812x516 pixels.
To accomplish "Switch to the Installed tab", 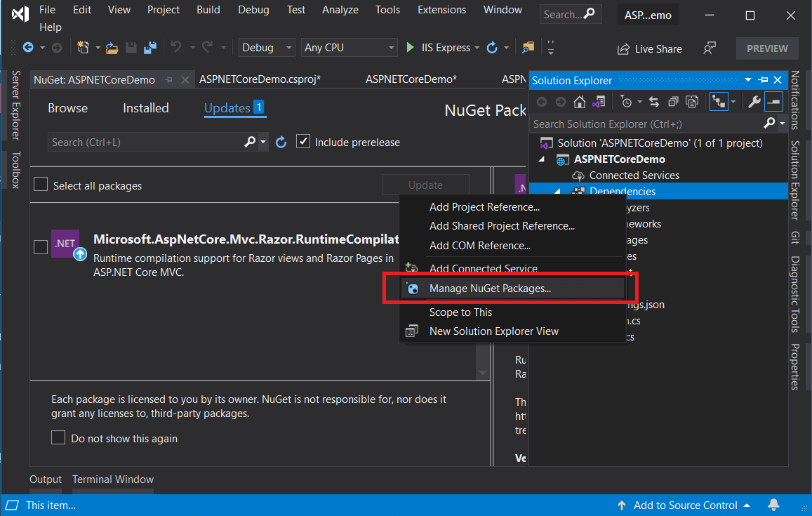I will 146,108.
